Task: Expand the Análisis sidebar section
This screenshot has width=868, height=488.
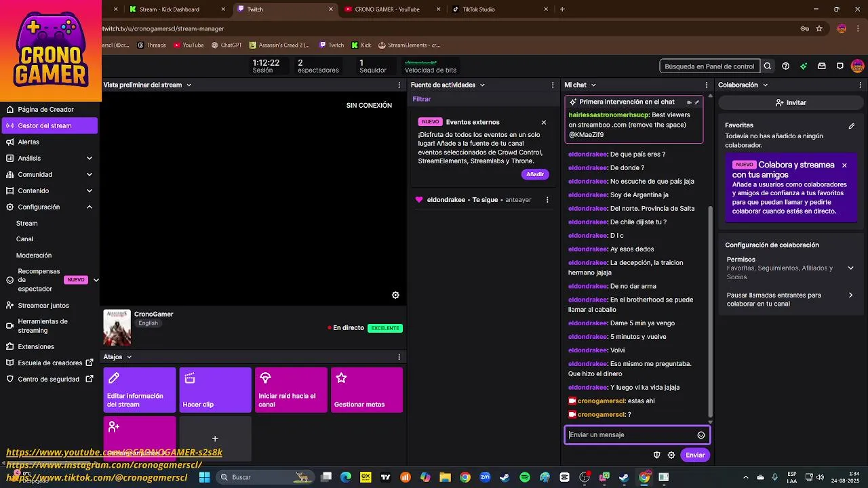Action: 90,159
